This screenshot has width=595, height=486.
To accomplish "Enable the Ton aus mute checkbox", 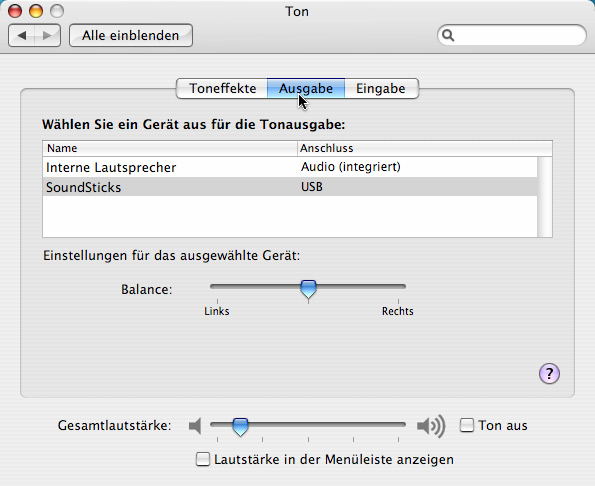I will [x=467, y=425].
